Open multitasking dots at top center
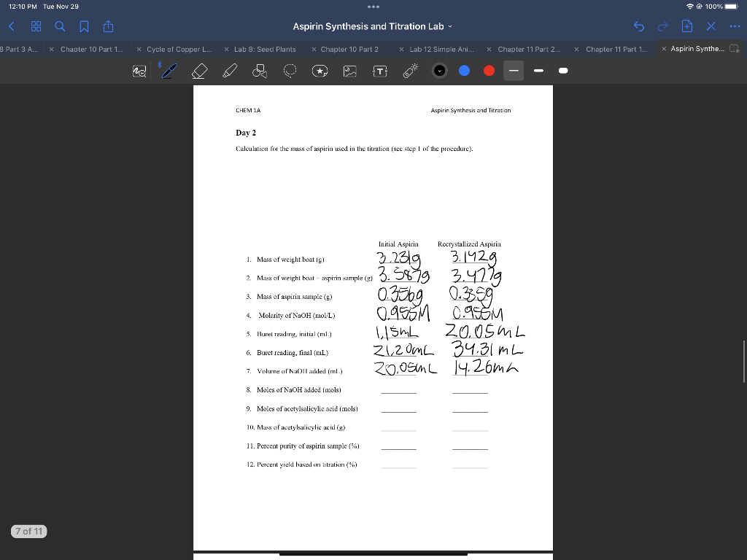Viewport: 747px width, 560px height. tap(373, 7)
